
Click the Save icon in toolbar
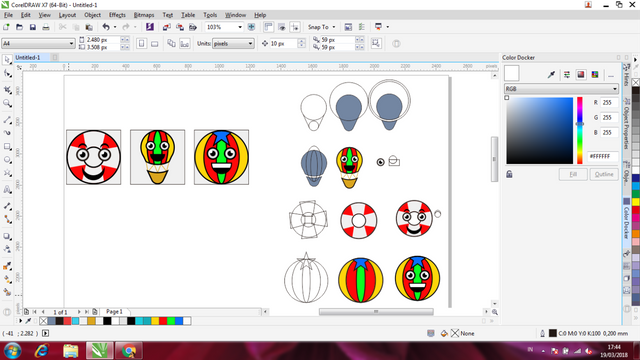[33, 27]
